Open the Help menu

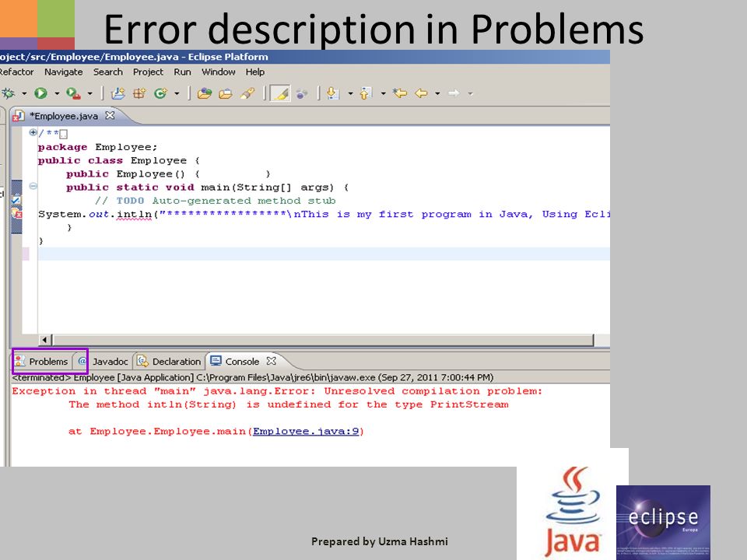click(255, 72)
